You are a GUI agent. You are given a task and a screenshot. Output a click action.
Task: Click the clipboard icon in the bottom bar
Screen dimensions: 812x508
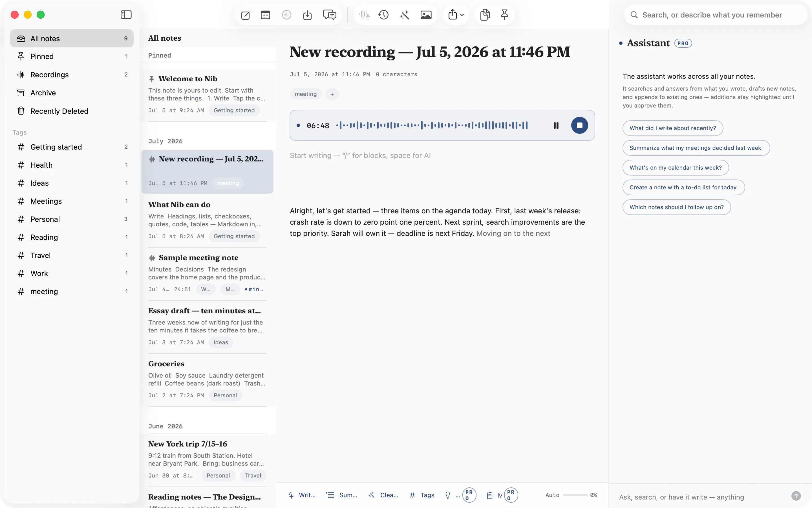[x=489, y=495]
